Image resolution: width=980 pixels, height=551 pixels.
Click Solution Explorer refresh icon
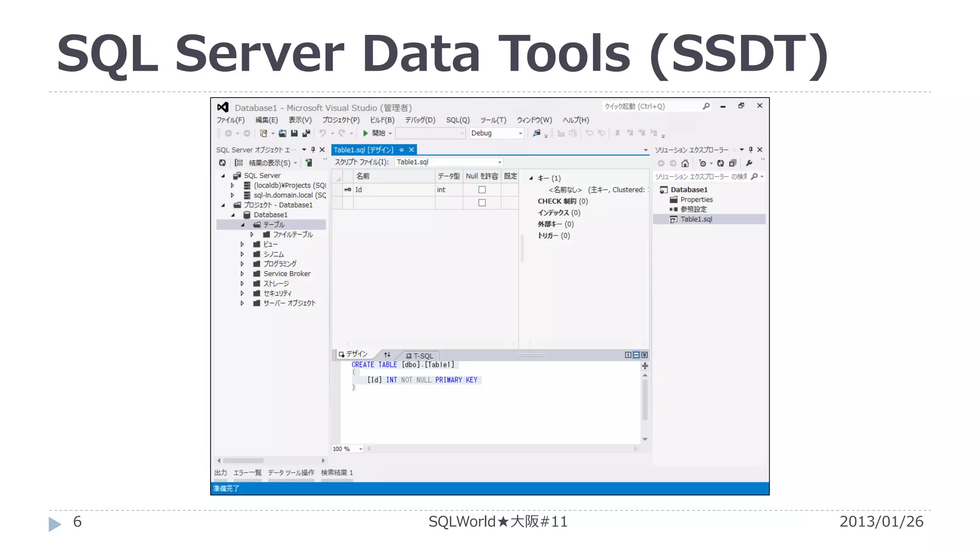click(x=721, y=164)
